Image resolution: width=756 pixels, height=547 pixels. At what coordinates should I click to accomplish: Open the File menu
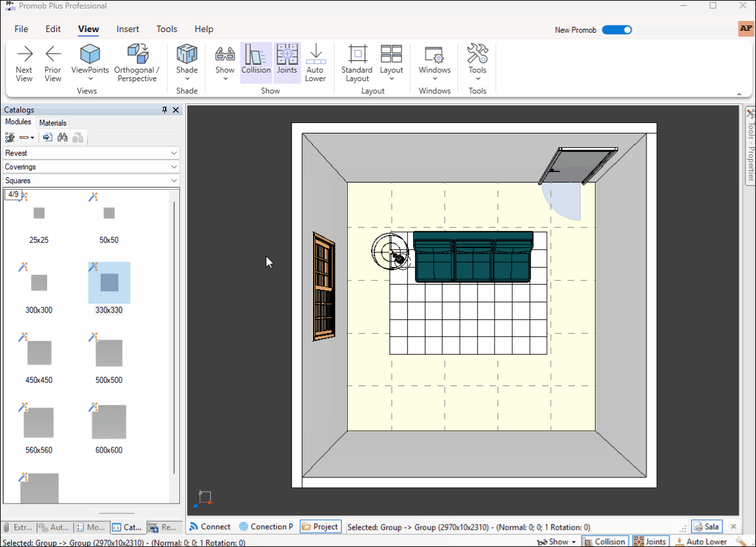(21, 29)
